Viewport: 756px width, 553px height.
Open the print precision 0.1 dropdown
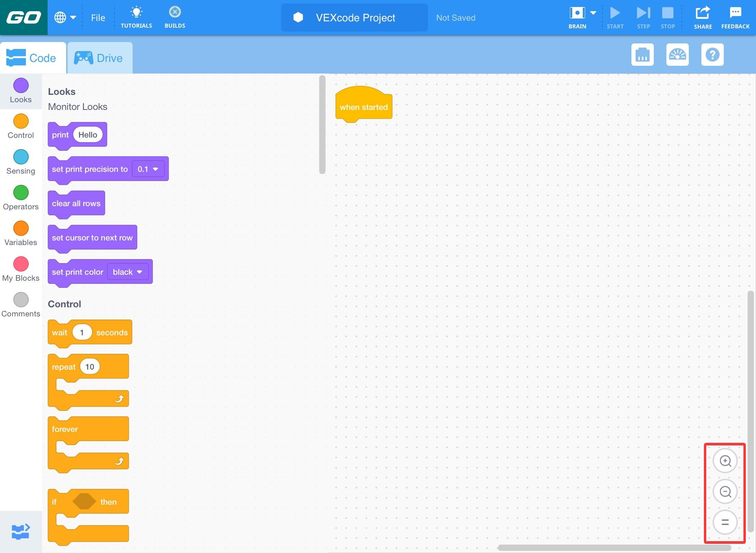pos(148,169)
